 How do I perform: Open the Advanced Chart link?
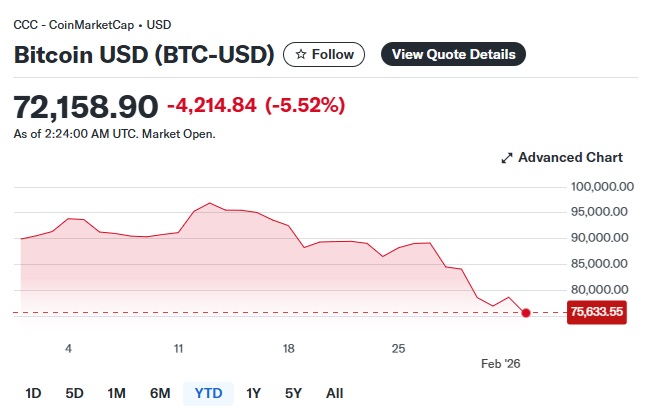pyautogui.click(x=570, y=157)
